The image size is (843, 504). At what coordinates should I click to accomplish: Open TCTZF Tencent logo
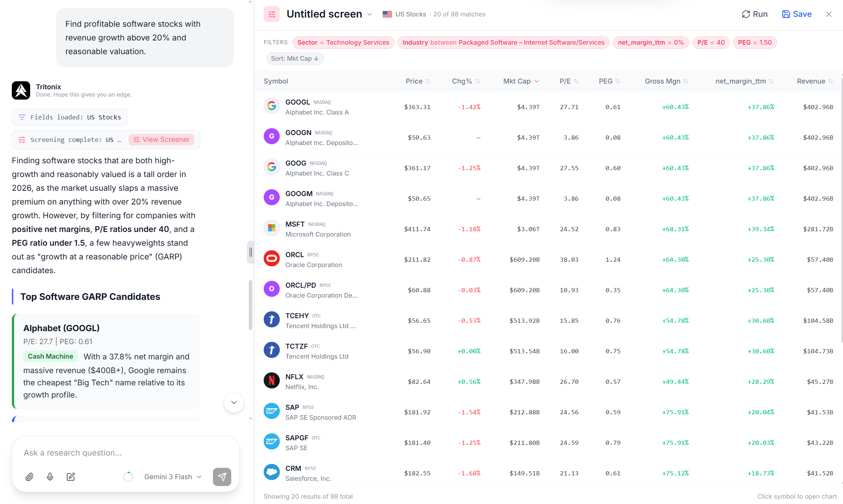coord(272,350)
